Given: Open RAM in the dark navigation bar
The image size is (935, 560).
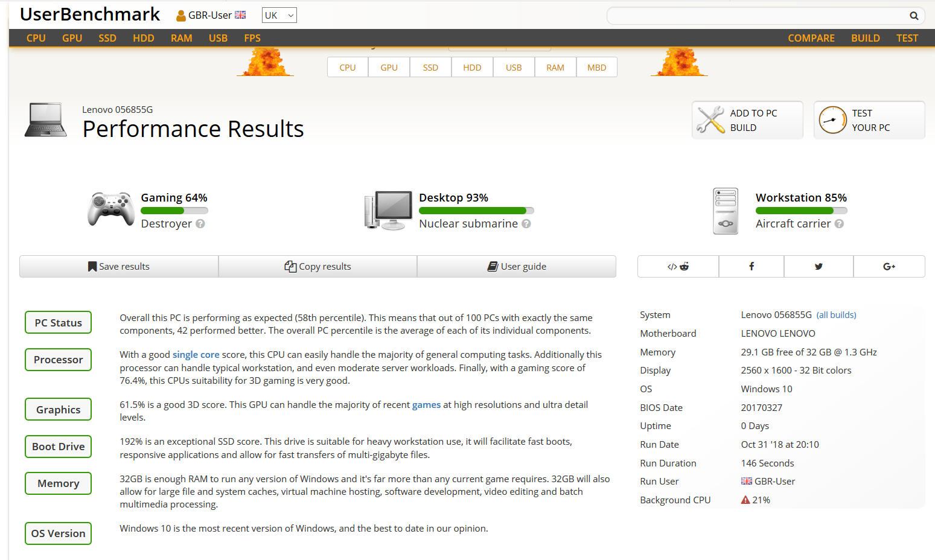Looking at the screenshot, I should click(x=182, y=38).
